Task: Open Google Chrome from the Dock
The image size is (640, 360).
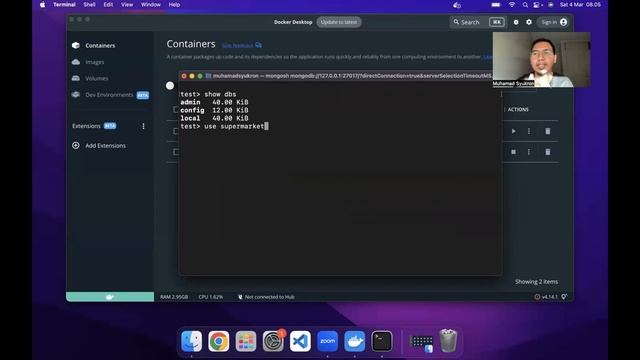Action: pyautogui.click(x=219, y=341)
